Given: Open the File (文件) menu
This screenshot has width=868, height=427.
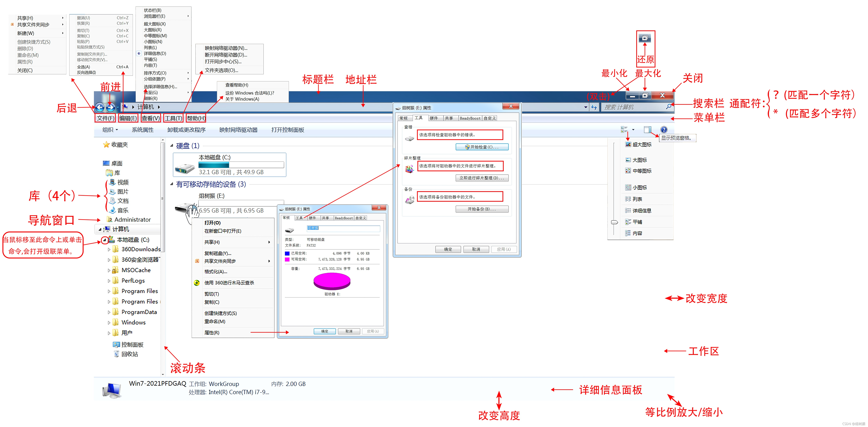Looking at the screenshot, I should [106, 118].
